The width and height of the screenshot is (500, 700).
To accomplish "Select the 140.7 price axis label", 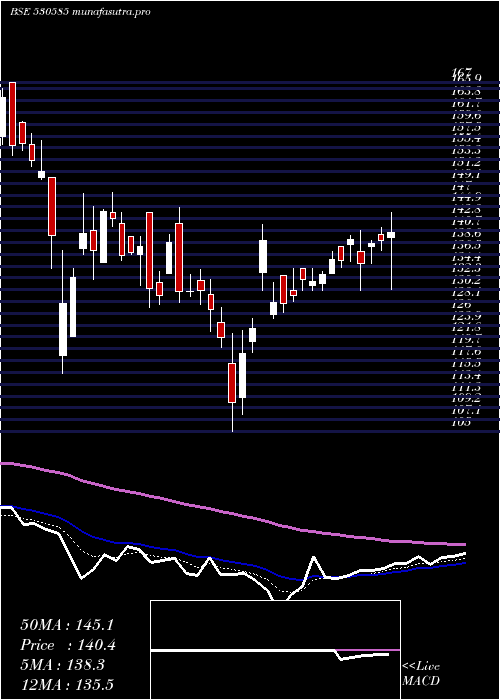I will (x=466, y=222).
